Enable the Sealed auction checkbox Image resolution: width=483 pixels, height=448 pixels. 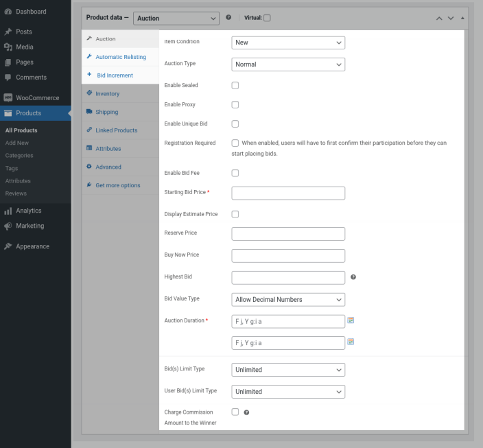[x=235, y=86]
